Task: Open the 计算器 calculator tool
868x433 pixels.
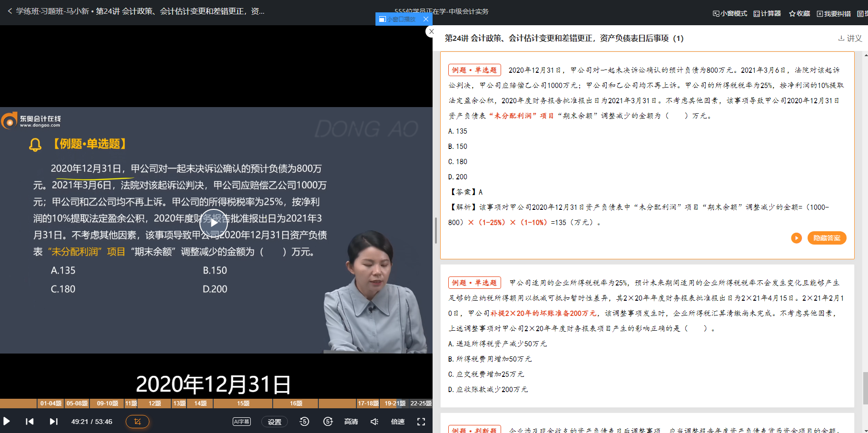Action: 767,13
